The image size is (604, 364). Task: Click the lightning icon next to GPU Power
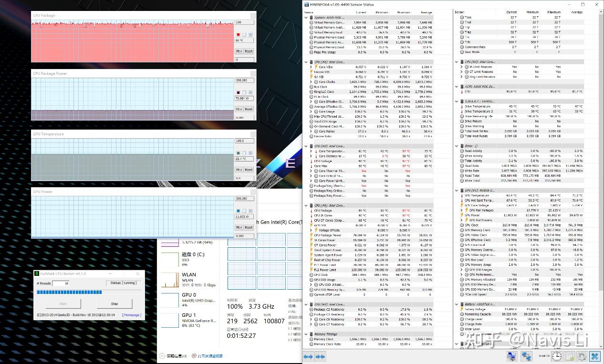(x=463, y=215)
